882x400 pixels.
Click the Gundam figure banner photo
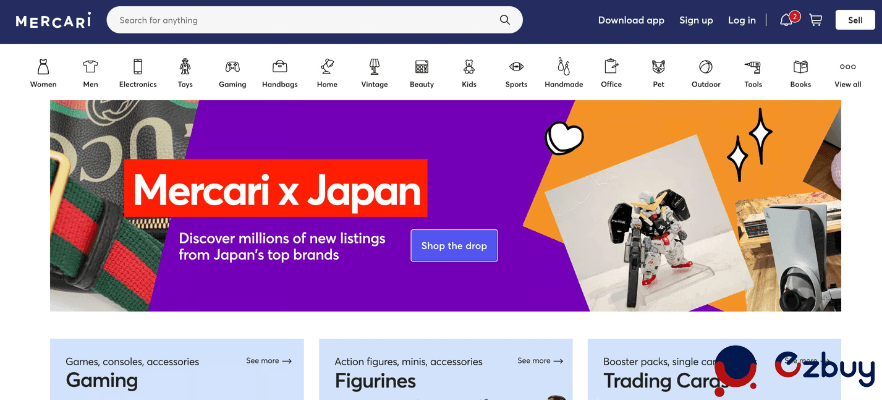647,224
